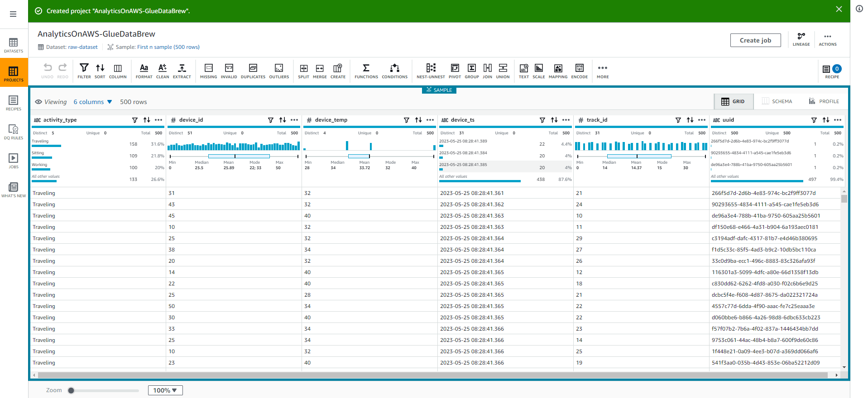This screenshot has height=398, width=868.
Task: Open the Conditions menu
Action: pos(395,71)
